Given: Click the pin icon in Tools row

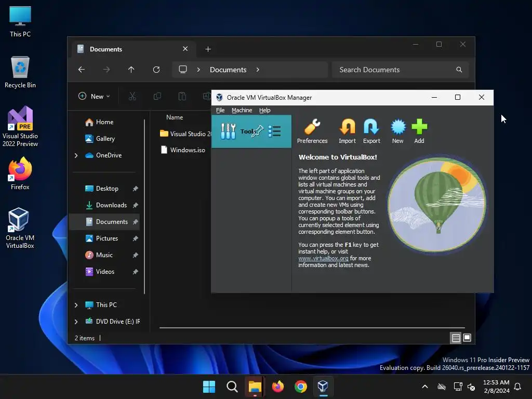Looking at the screenshot, I should click(x=258, y=131).
